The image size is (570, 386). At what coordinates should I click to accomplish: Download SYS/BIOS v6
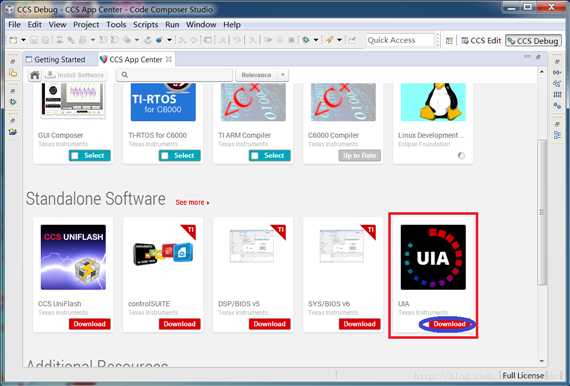point(360,324)
